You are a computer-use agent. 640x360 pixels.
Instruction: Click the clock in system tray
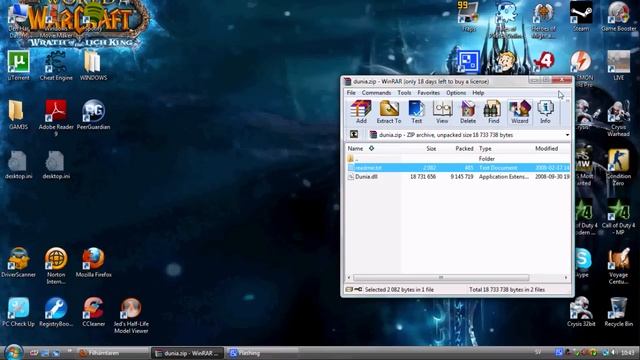[x=627, y=352]
